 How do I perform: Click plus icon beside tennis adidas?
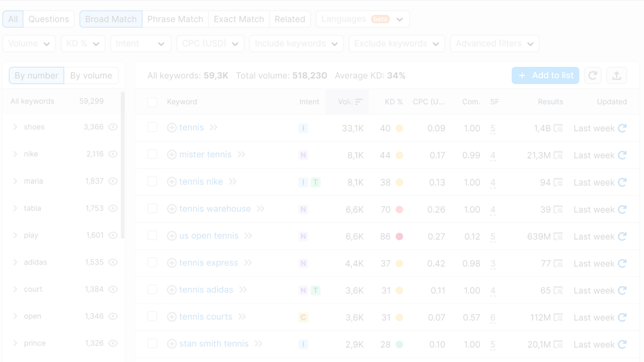pos(172,290)
